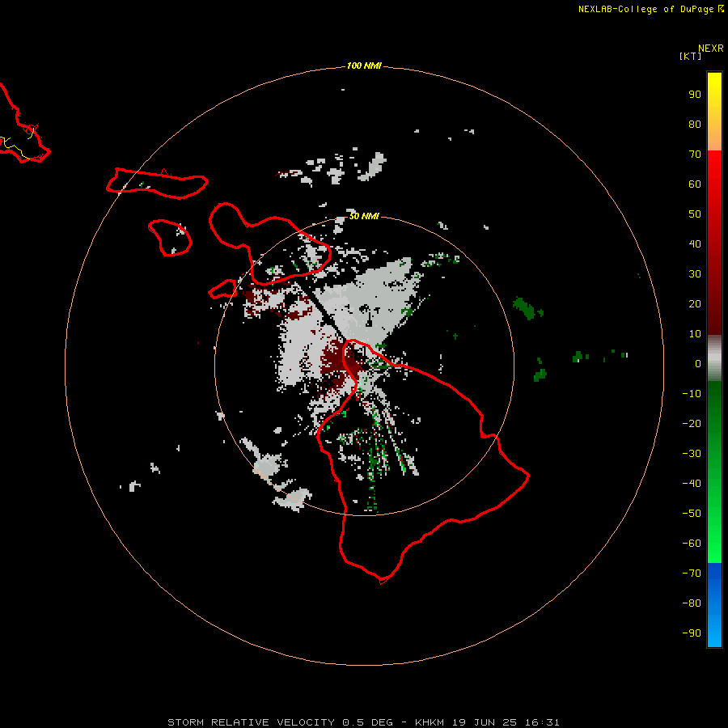Click the '-80' value on velocity scale
This screenshot has height=728, width=728.
pyautogui.click(x=692, y=603)
